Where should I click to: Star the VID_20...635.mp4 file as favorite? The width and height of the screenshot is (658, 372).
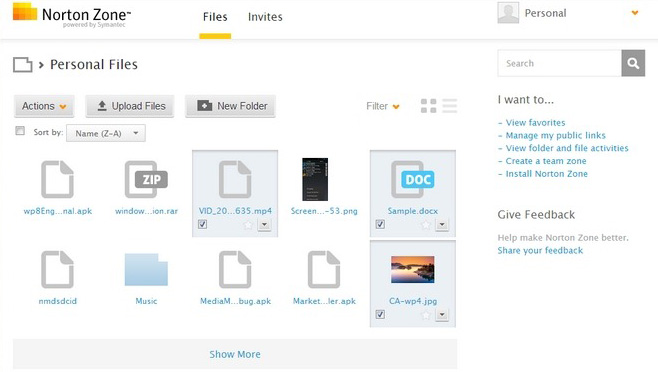(248, 225)
